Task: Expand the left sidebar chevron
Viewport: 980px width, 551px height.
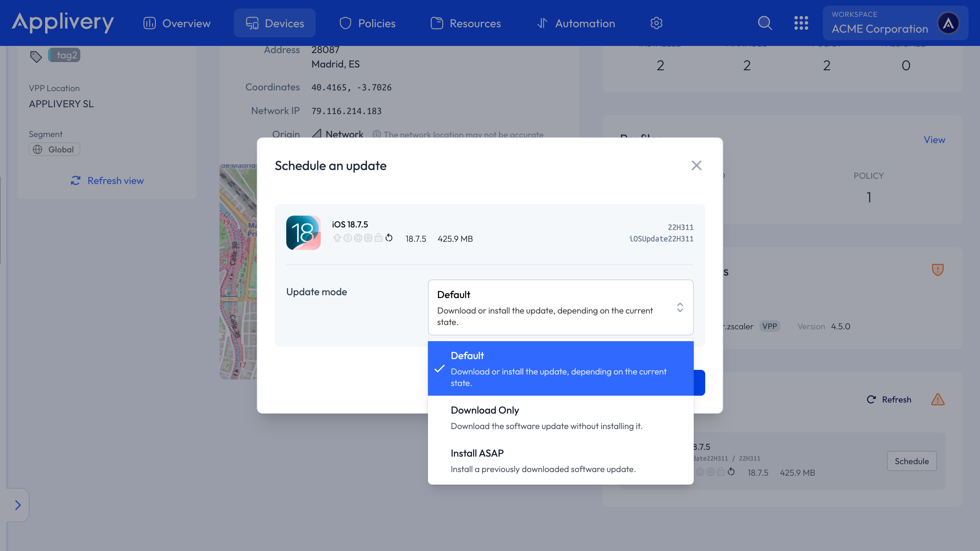Action: point(18,505)
